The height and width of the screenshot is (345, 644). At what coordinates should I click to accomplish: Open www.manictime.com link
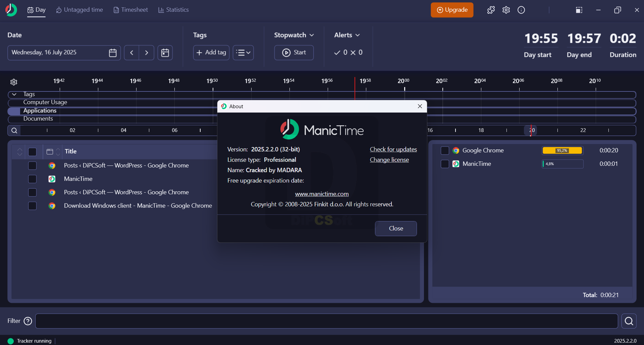click(x=322, y=194)
